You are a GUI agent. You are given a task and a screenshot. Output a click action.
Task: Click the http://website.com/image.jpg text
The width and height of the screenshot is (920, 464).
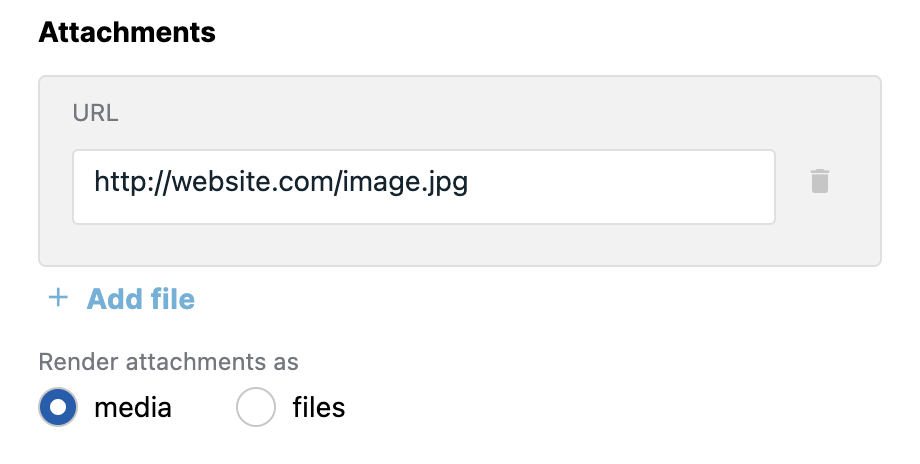click(281, 182)
